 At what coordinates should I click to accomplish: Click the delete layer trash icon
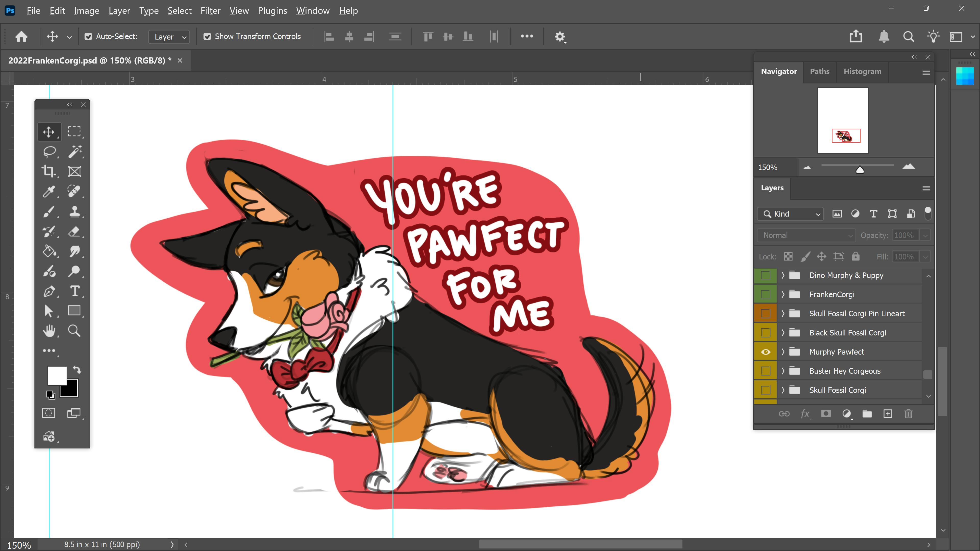(908, 414)
